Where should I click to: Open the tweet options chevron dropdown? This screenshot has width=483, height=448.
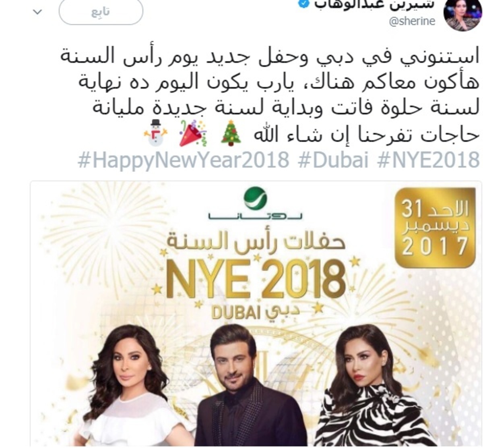coord(37,12)
